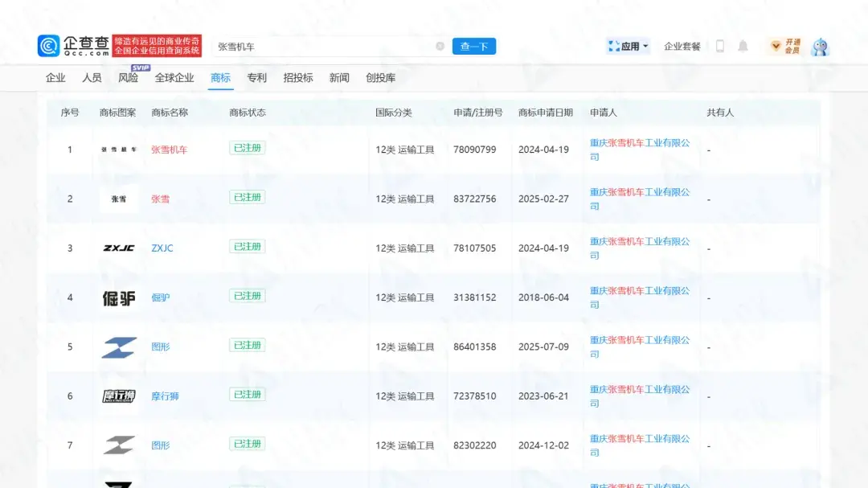Open the mobile phone app icon
This screenshot has width=868, height=488.
point(720,46)
